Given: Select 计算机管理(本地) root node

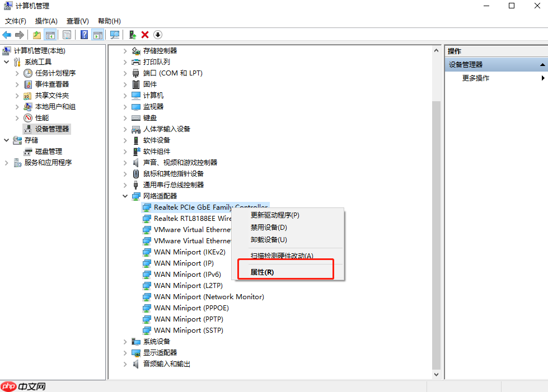Looking at the screenshot, I should click(x=40, y=51).
